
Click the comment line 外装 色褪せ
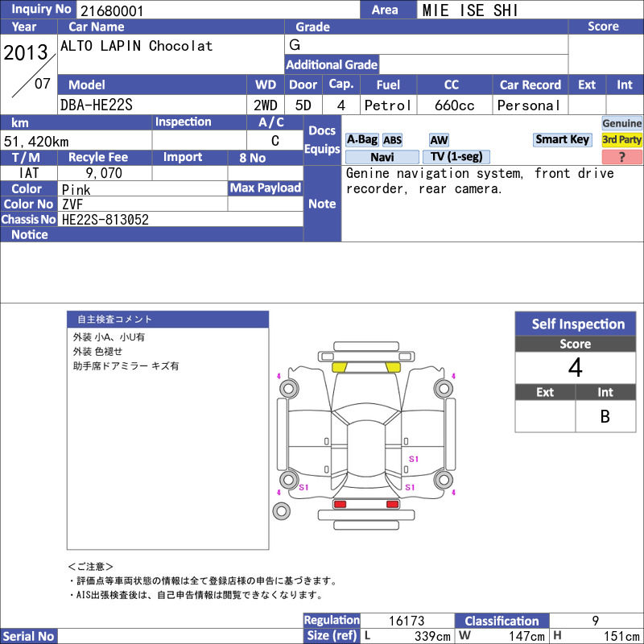click(97, 352)
